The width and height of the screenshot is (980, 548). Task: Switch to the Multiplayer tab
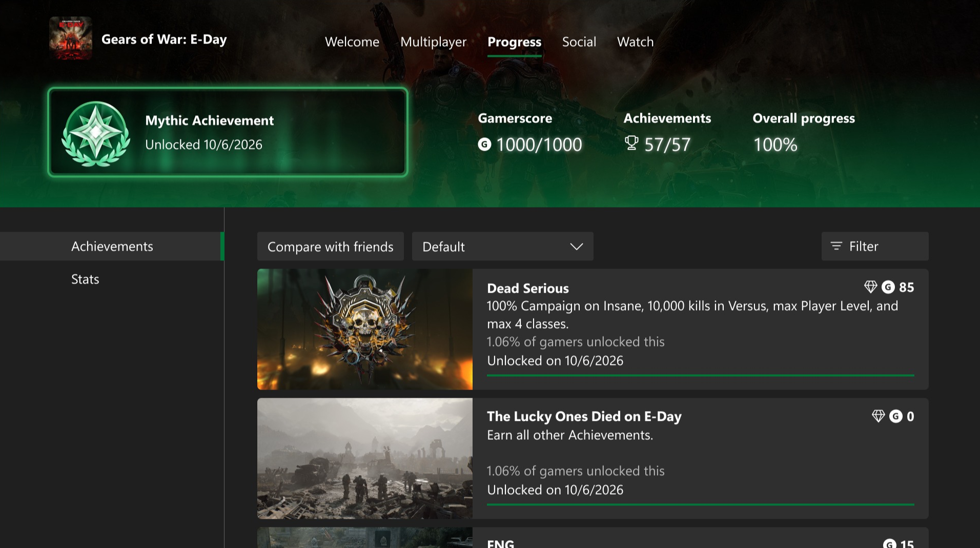433,42
